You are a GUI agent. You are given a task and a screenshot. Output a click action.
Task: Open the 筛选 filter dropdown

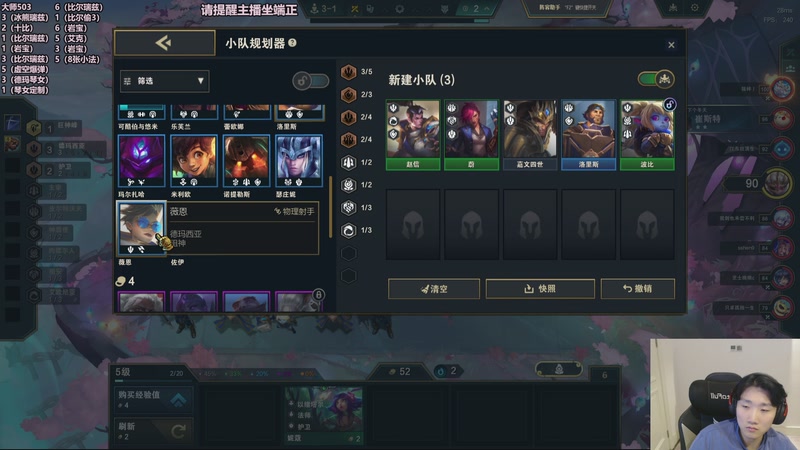[x=164, y=81]
